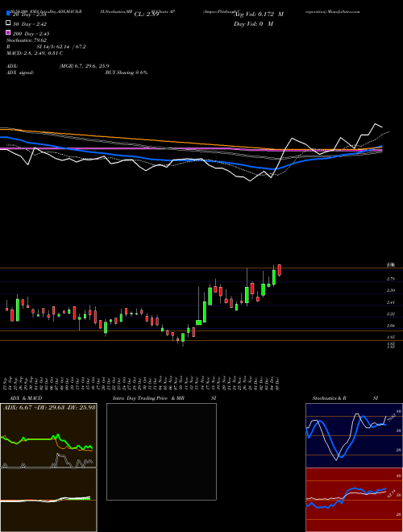
Task: Click the 'SI 14/3: 62.14 / 67.2' readout
Action: pos(61,47)
